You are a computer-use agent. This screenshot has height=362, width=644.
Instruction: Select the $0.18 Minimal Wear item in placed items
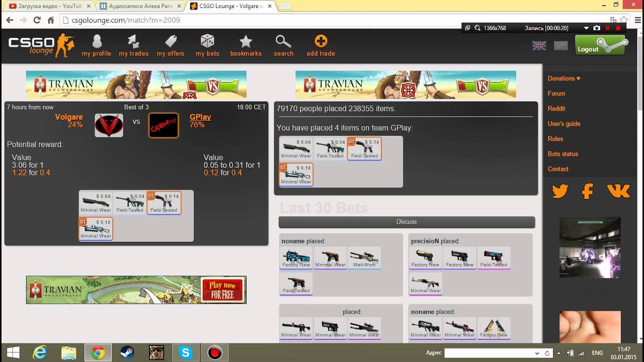pyautogui.click(x=296, y=174)
